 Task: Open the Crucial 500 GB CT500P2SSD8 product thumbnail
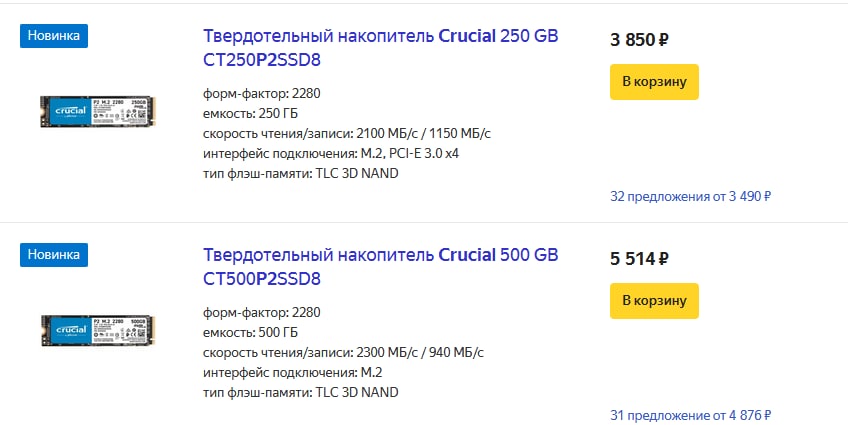[98, 330]
